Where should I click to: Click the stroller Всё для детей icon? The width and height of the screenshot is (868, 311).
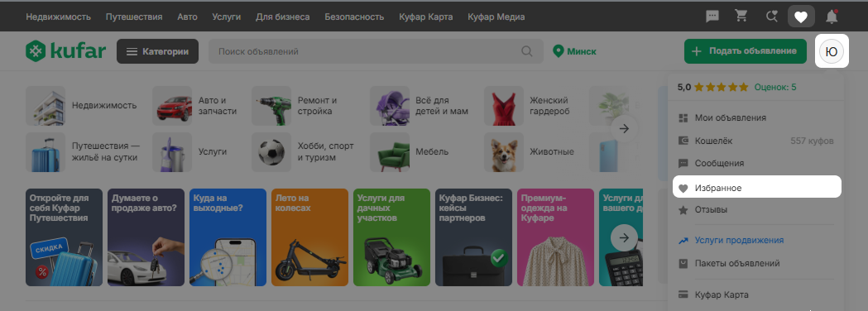pyautogui.click(x=390, y=106)
